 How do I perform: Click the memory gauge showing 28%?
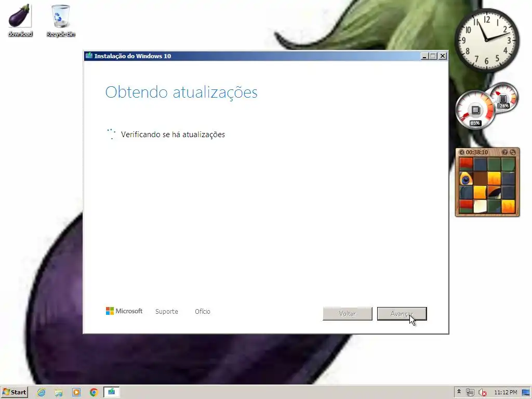503,98
